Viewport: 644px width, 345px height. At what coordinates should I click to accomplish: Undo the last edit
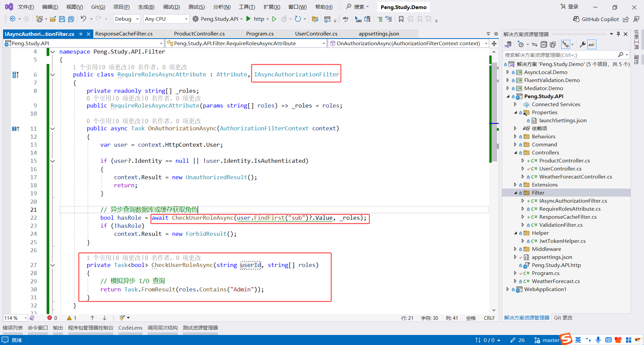tap(83, 19)
